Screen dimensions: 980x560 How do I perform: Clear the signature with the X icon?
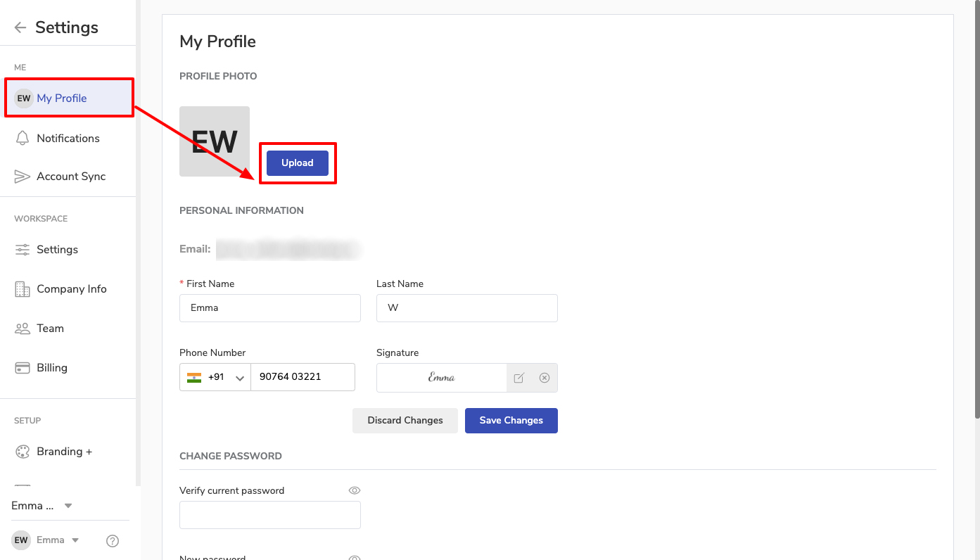tap(544, 378)
